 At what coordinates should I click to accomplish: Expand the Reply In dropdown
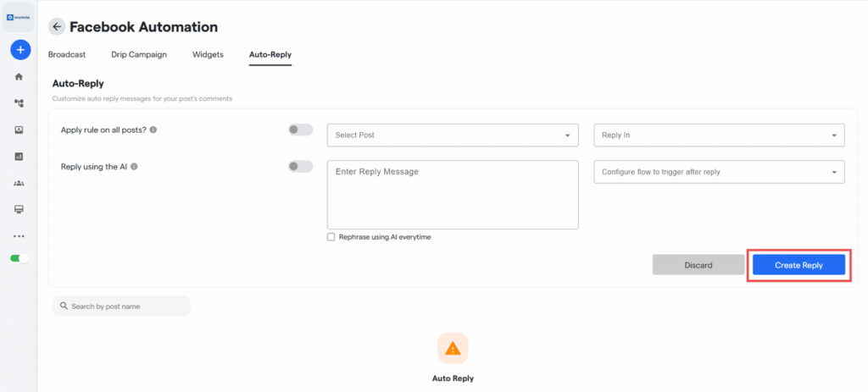point(719,135)
